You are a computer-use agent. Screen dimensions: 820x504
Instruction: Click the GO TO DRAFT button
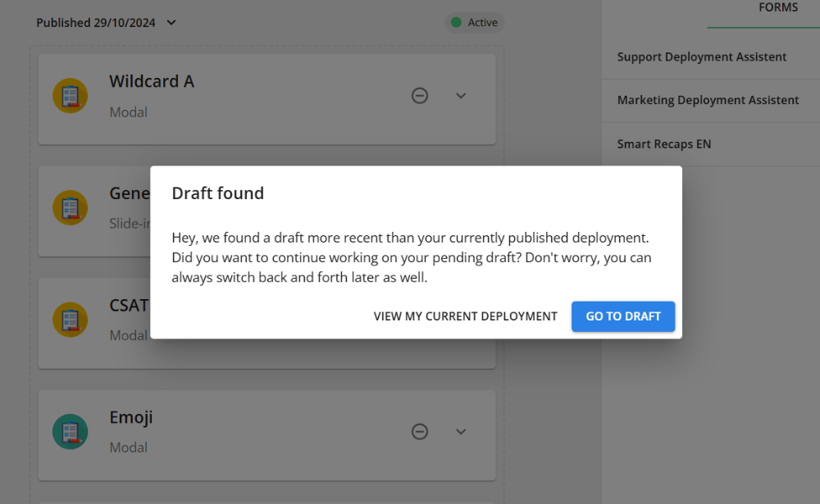pos(623,316)
